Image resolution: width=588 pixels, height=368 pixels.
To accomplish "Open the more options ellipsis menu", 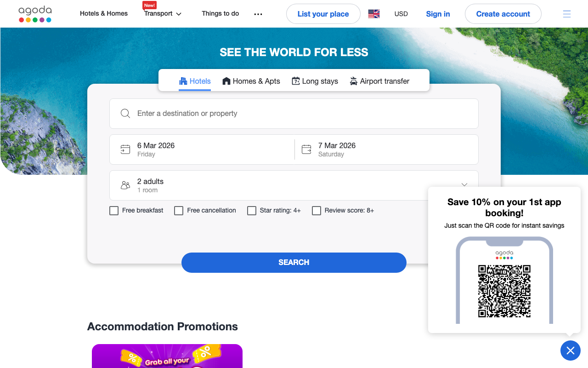I will (258, 14).
